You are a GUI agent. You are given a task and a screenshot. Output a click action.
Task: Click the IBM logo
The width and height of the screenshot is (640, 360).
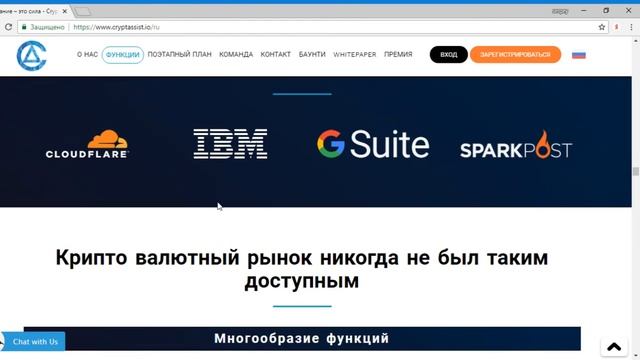(231, 144)
